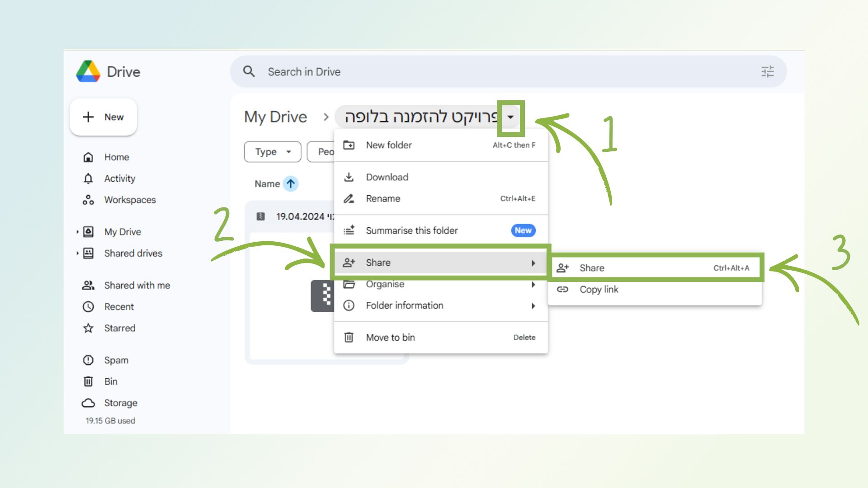The width and height of the screenshot is (868, 488).
Task: Select Move to bin from the menu
Action: 391,337
